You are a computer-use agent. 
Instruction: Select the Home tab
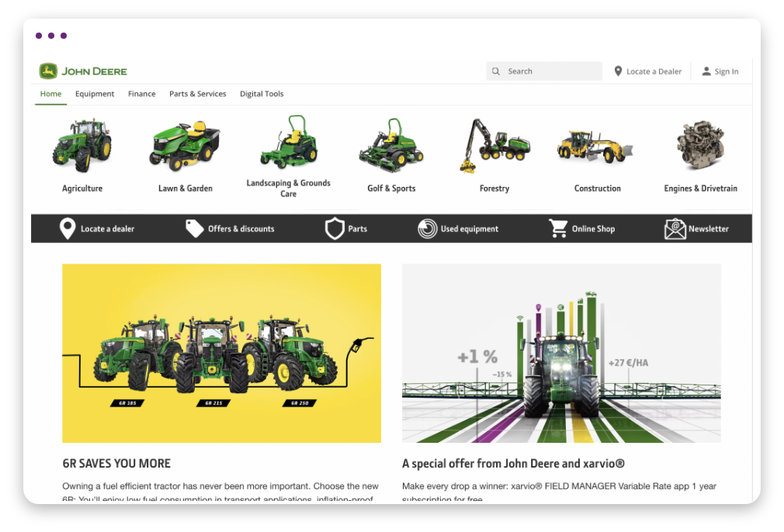51,94
